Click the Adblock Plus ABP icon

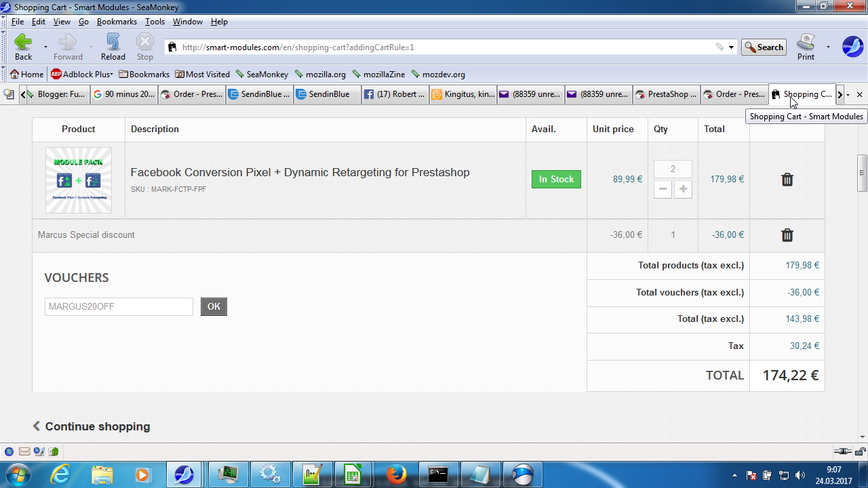pos(56,75)
